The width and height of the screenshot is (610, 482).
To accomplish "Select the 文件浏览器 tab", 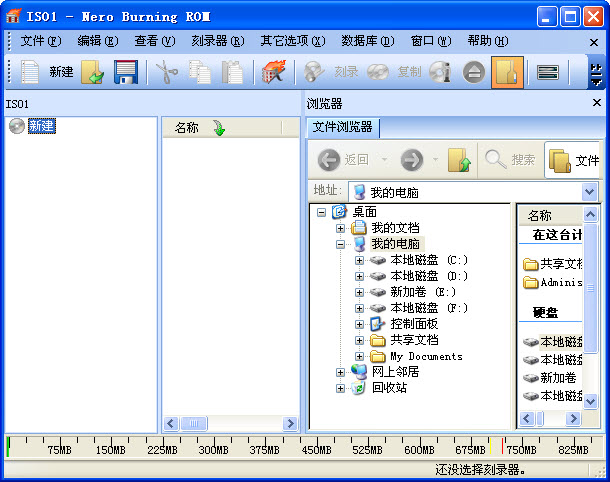I will pyautogui.click(x=343, y=127).
